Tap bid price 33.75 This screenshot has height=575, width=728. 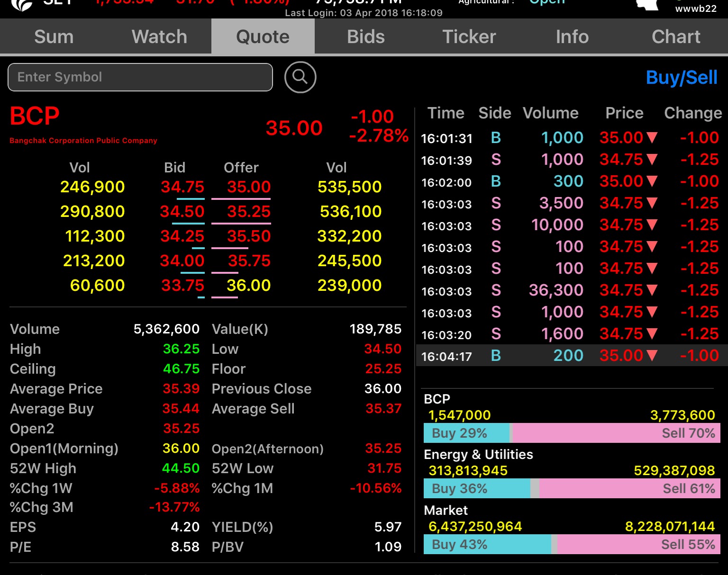(x=183, y=286)
